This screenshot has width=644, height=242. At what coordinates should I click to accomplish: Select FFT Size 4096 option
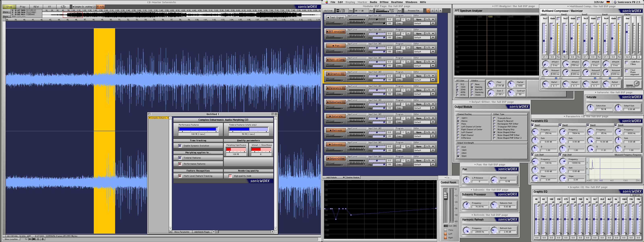point(457,92)
